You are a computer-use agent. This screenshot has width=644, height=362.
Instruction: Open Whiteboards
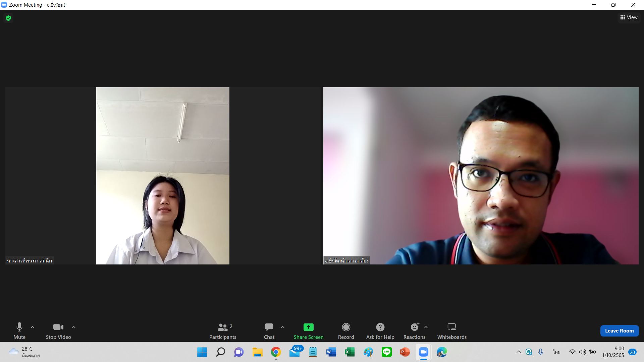[451, 331]
